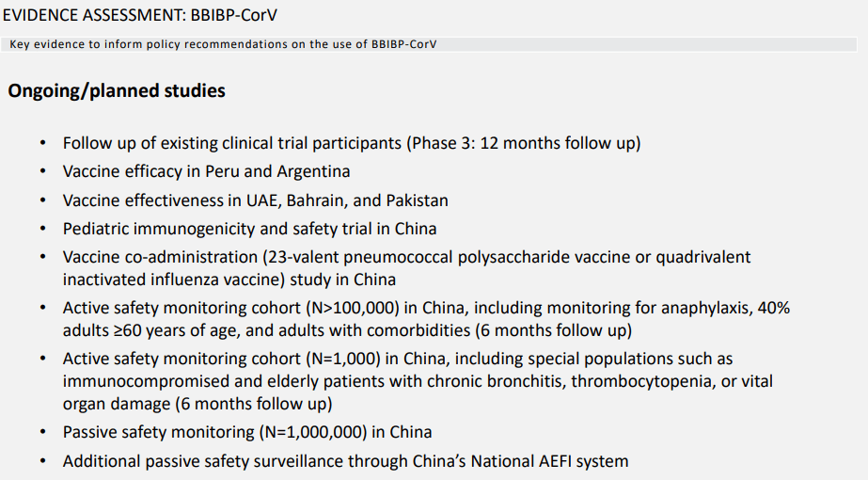
Task: Click the bullet dot before "Pediatric immunogenicity"
Action: click(43, 230)
